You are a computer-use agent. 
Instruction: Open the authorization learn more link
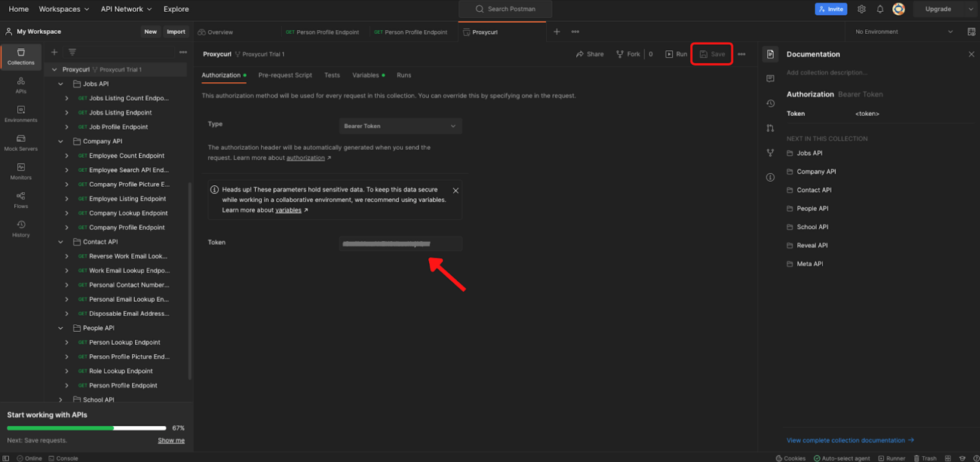point(305,158)
